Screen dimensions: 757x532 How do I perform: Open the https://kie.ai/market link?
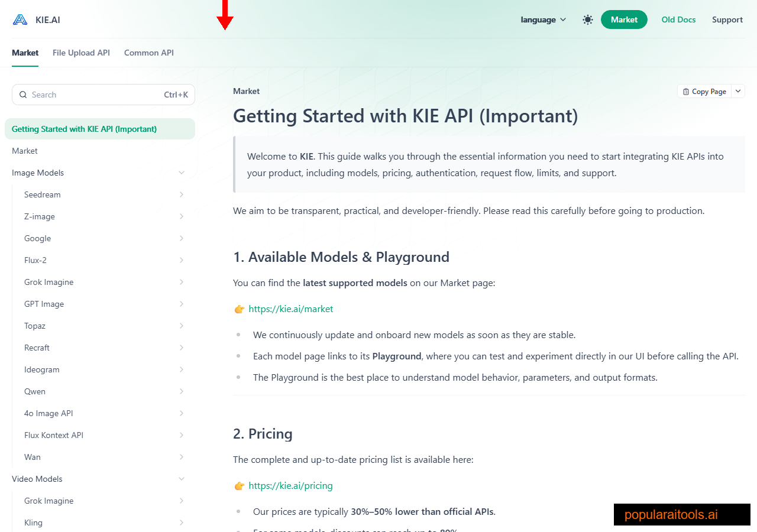click(291, 309)
